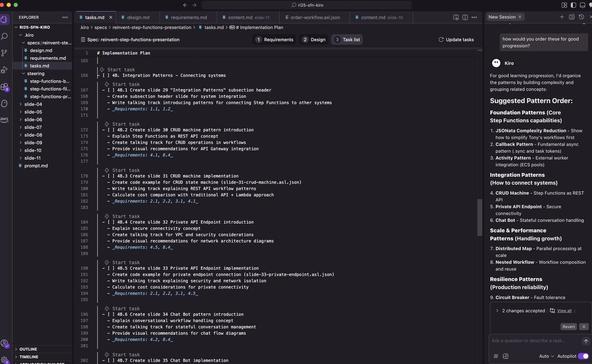Check task box for 4B. Integration Patterns
The width and height of the screenshot is (592, 364).
click(x=106, y=75)
